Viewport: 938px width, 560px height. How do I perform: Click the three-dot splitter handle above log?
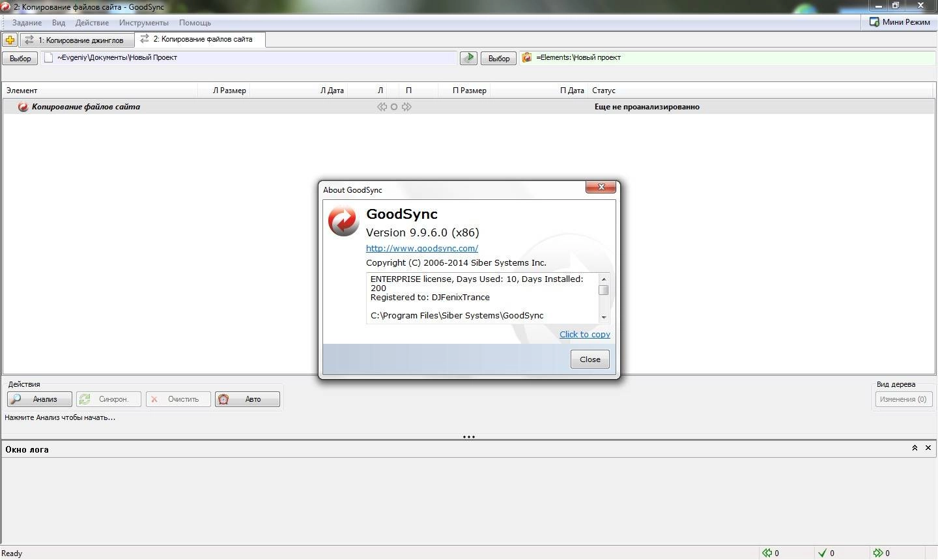click(x=469, y=437)
